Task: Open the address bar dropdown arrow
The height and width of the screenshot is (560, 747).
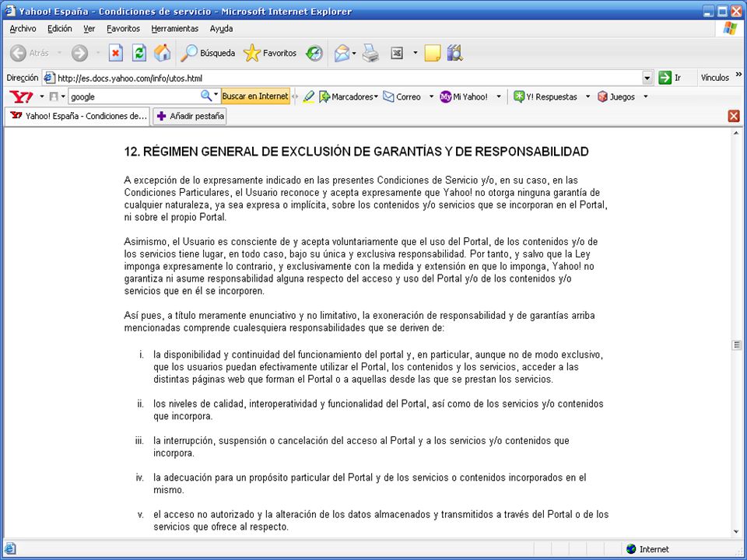Action: click(647, 78)
